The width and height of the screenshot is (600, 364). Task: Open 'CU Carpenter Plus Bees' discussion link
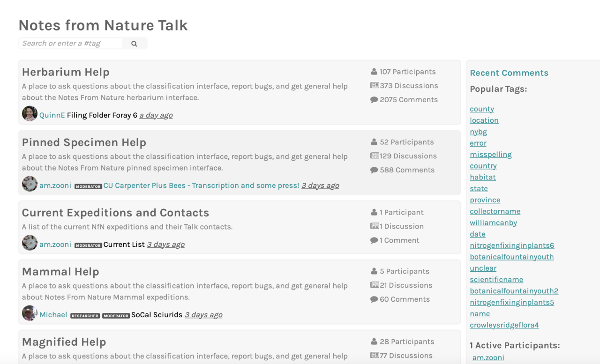coord(201,186)
